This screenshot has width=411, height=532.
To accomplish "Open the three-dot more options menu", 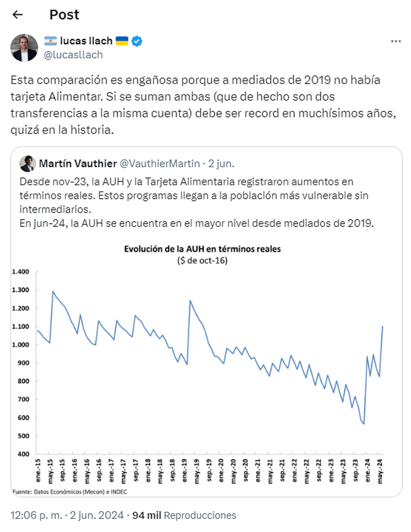I will [395, 41].
